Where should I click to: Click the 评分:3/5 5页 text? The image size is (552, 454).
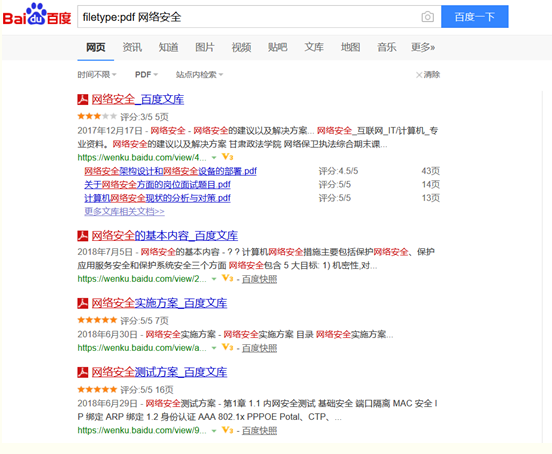tap(144, 117)
